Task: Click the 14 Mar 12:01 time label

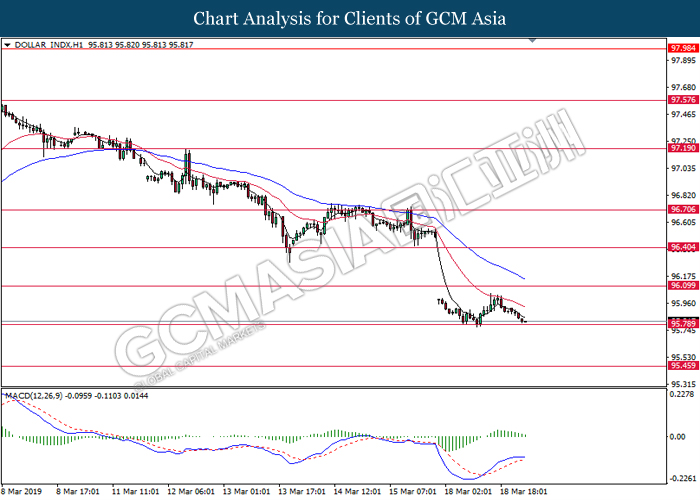Action: (x=357, y=492)
